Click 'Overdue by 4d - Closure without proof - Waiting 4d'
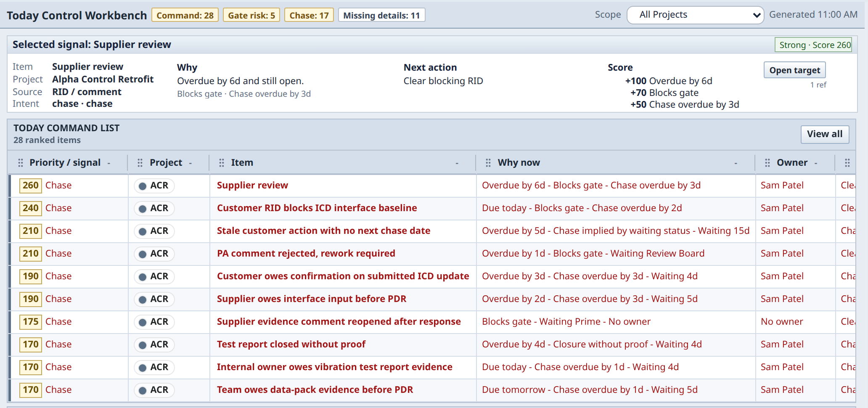Image resolution: width=868 pixels, height=408 pixels. tap(592, 344)
